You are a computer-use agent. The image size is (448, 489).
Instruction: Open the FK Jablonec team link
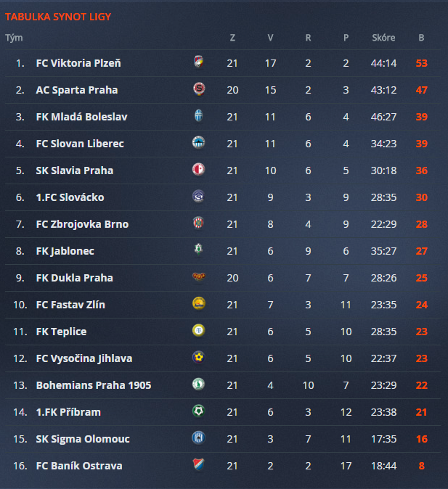click(65, 251)
